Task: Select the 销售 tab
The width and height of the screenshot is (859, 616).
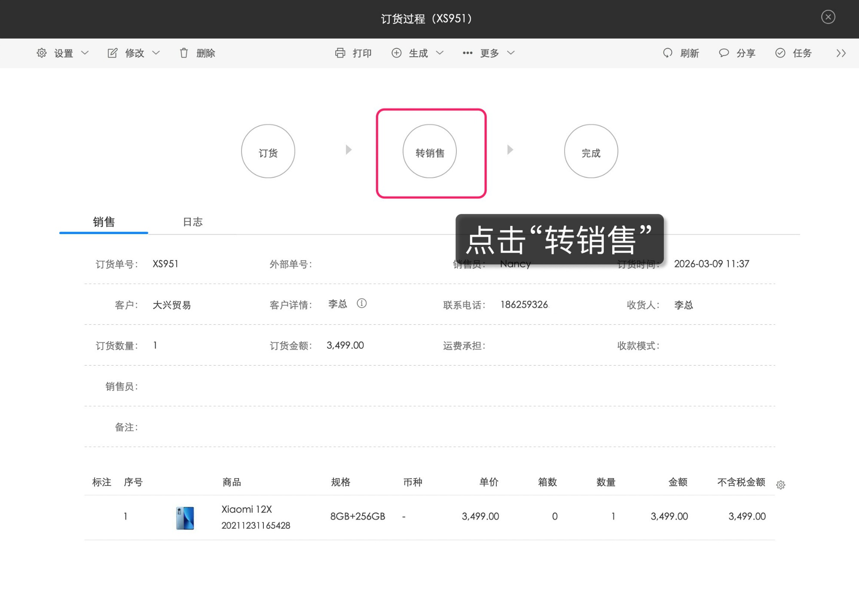Action: pos(103,222)
